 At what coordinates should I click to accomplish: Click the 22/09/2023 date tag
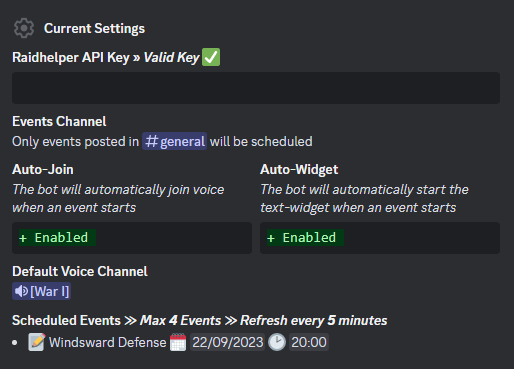[228, 342]
